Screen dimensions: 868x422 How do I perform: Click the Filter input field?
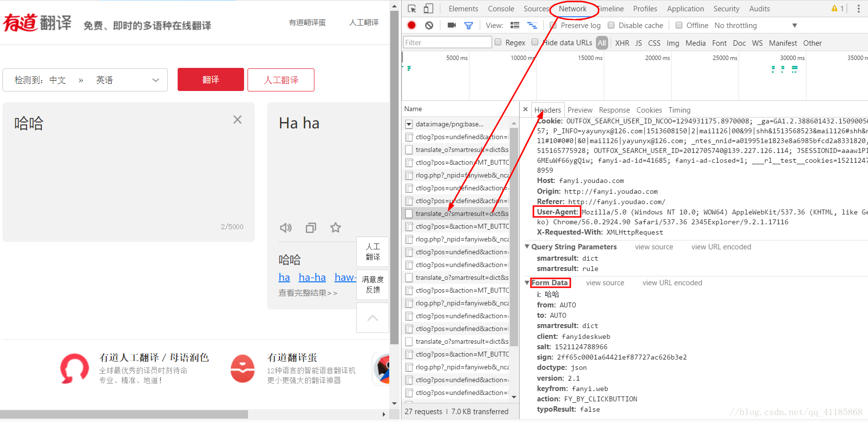pyautogui.click(x=447, y=42)
